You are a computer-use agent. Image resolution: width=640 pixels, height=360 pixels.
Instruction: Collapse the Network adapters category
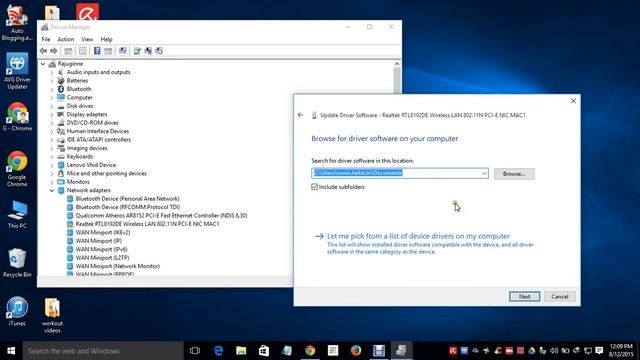click(x=52, y=190)
